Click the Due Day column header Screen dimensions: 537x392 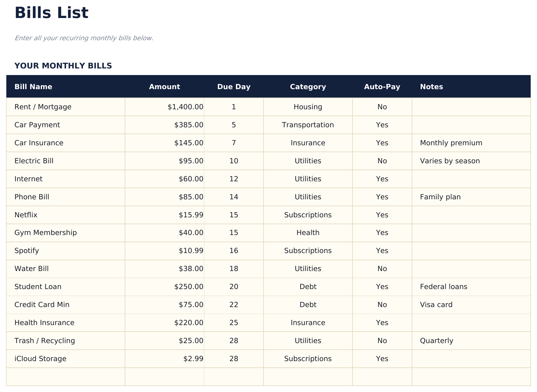[x=234, y=86]
